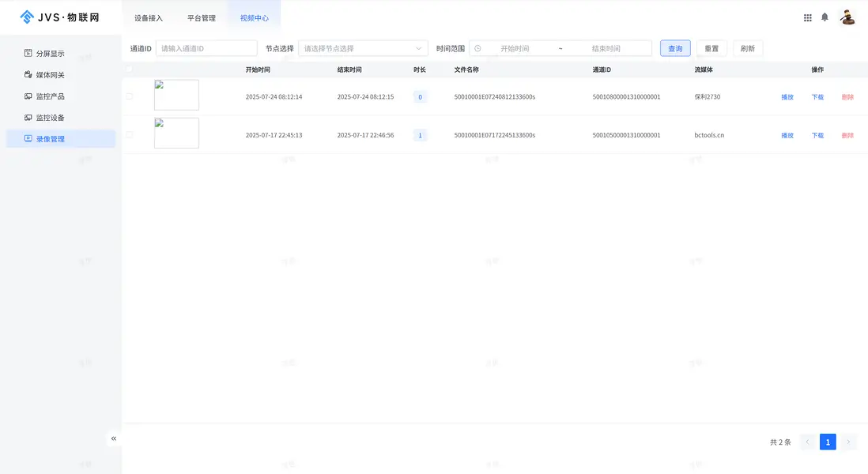Click the clock icon in time range
The image size is (868, 474).
tap(477, 49)
